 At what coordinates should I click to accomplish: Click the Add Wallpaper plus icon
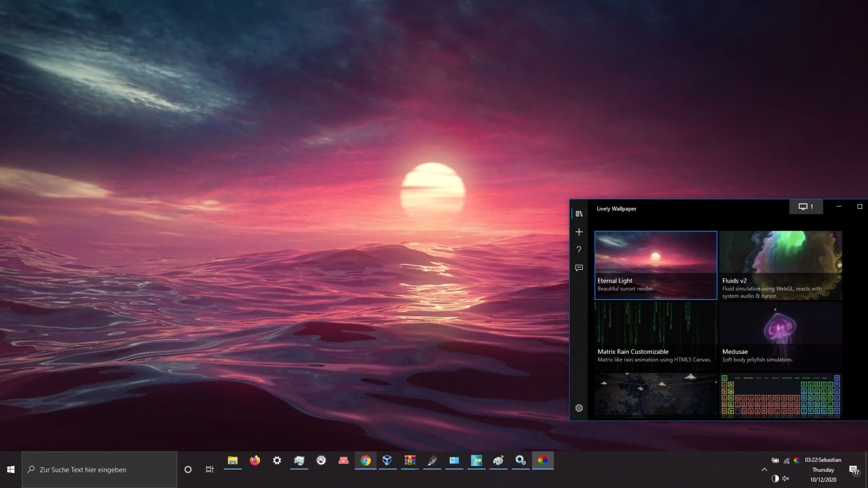(x=579, y=232)
